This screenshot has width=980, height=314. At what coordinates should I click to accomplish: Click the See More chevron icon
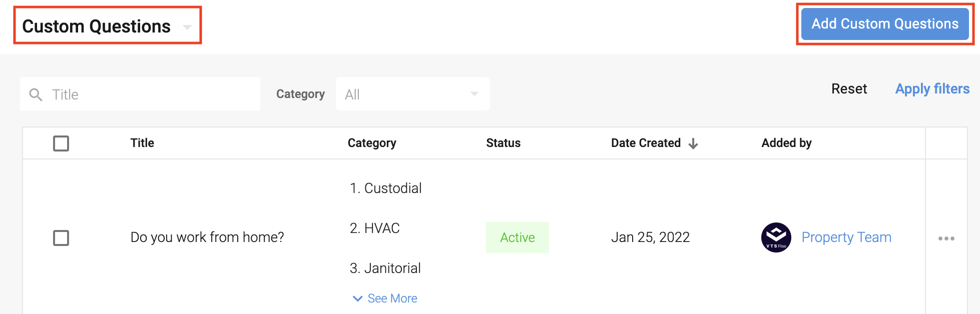point(357,298)
